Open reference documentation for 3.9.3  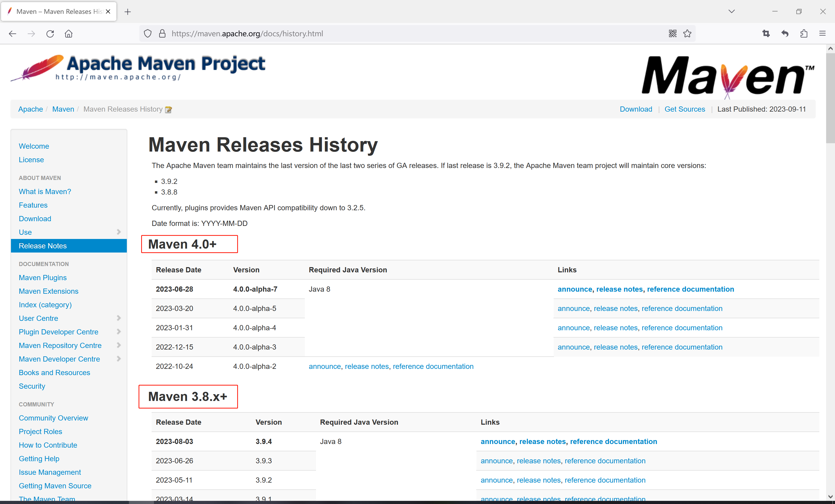pyautogui.click(x=605, y=461)
